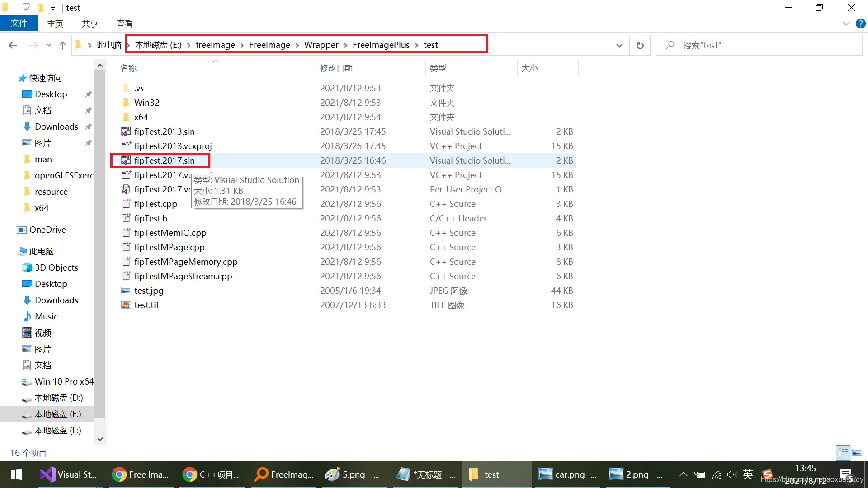The image size is (868, 488).
Task: Click the fipTest.2013.sln solution file icon
Action: click(126, 131)
